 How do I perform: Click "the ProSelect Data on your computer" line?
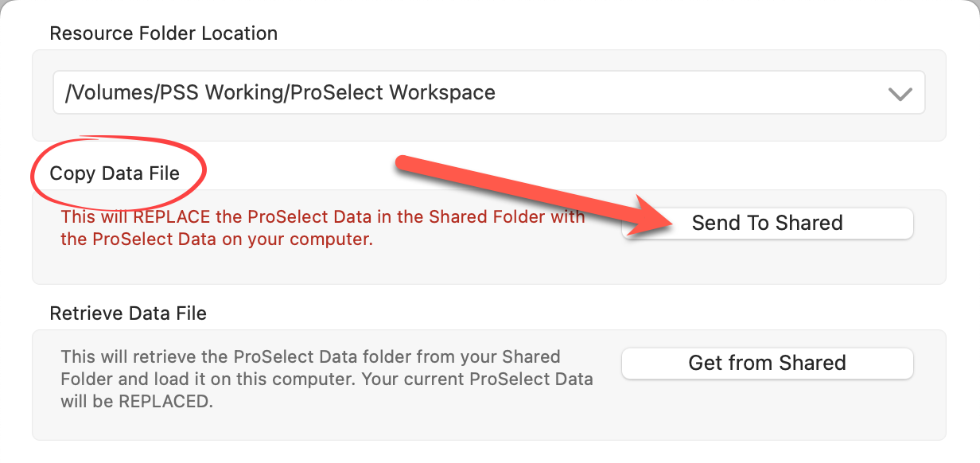tap(216, 239)
